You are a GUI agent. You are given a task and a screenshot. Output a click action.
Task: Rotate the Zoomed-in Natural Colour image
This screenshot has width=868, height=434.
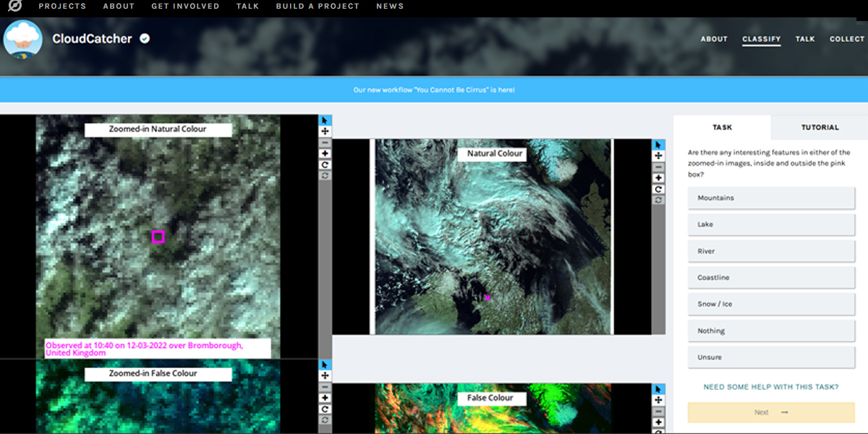coord(325,165)
